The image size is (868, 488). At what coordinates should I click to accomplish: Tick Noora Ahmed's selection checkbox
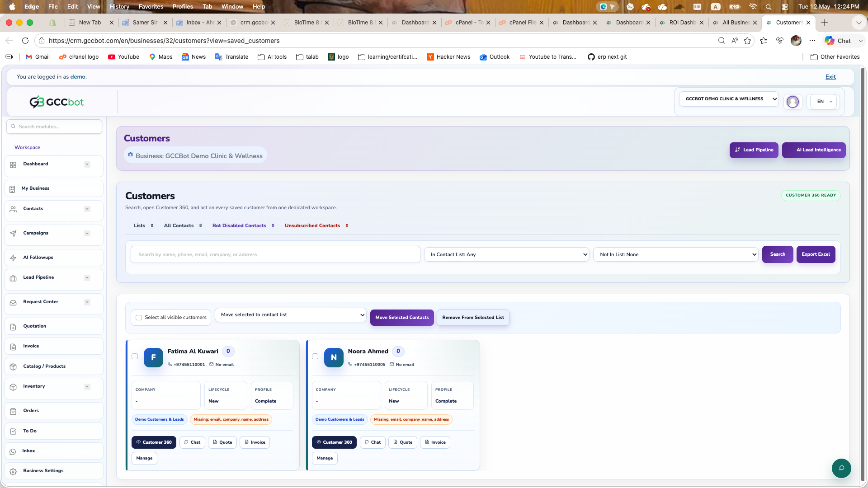coord(315,357)
